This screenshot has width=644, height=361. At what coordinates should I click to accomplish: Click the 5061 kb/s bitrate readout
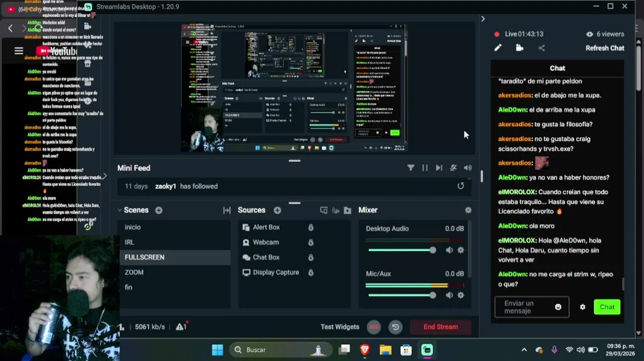point(149,327)
